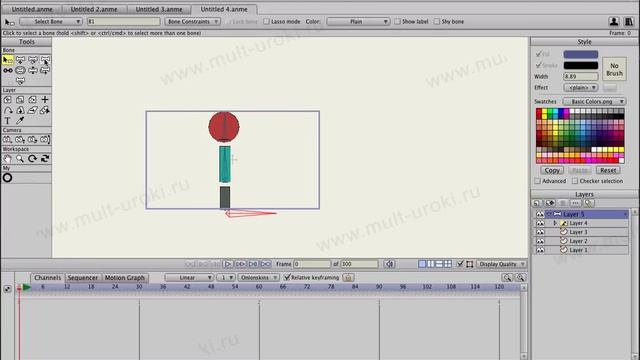The width and height of the screenshot is (640, 360).
Task: Open the Select Bone dropdown
Action: 51,22
